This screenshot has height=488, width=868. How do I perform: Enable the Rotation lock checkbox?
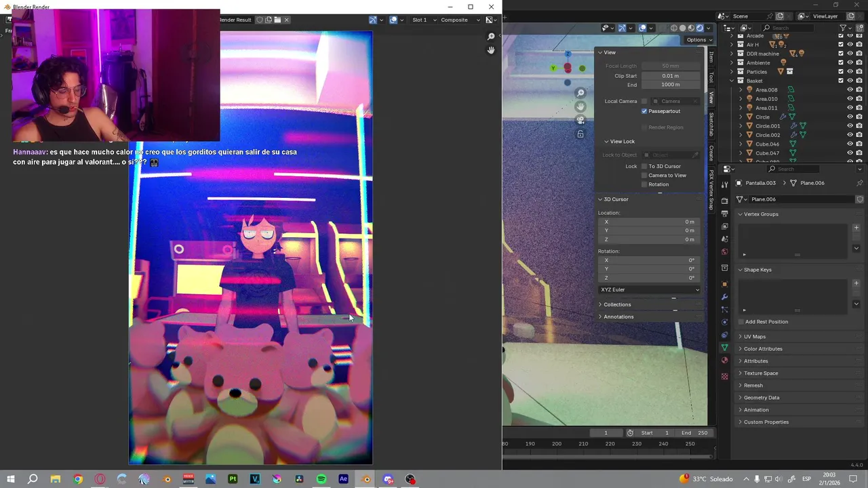[x=644, y=184]
